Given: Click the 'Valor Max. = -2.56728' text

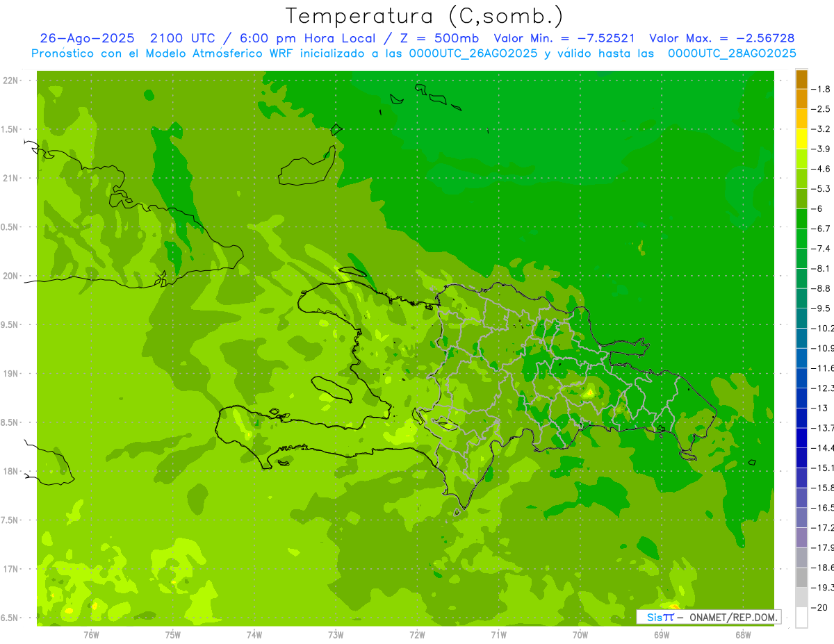Looking at the screenshot, I should pyautogui.click(x=721, y=38).
